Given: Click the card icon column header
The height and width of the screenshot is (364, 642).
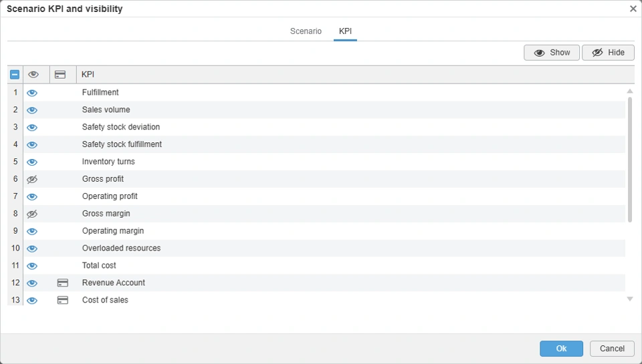Looking at the screenshot, I should click(60, 74).
